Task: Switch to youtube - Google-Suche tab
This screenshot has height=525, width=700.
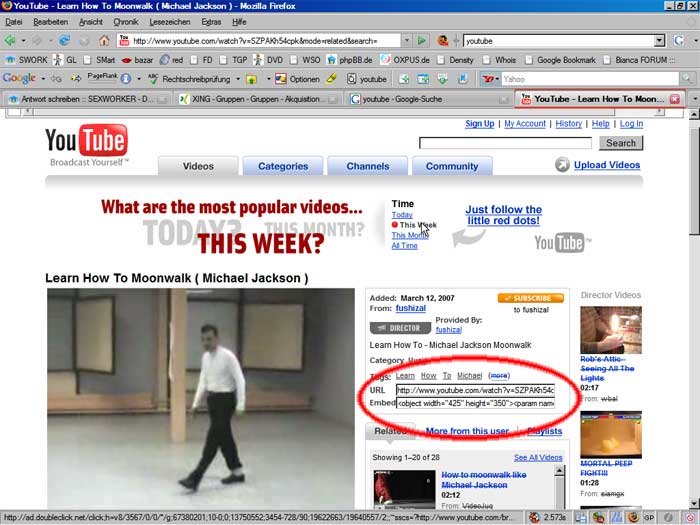Action: click(x=429, y=99)
